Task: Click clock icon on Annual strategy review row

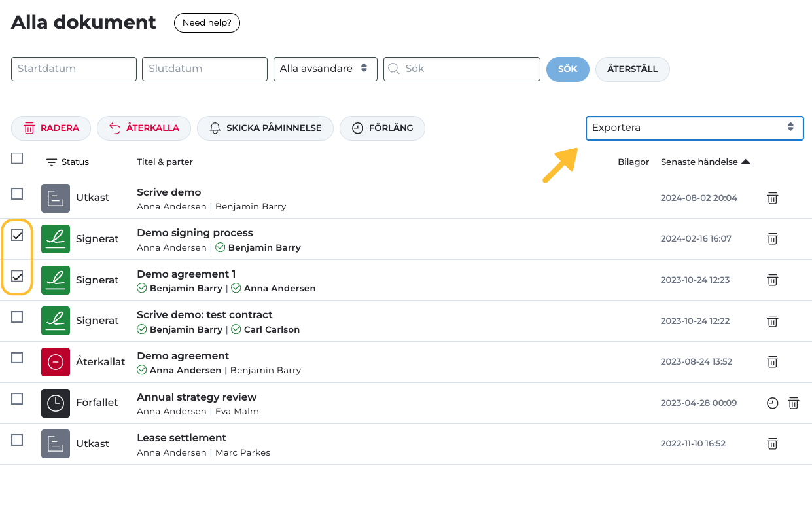Action: coord(772,403)
